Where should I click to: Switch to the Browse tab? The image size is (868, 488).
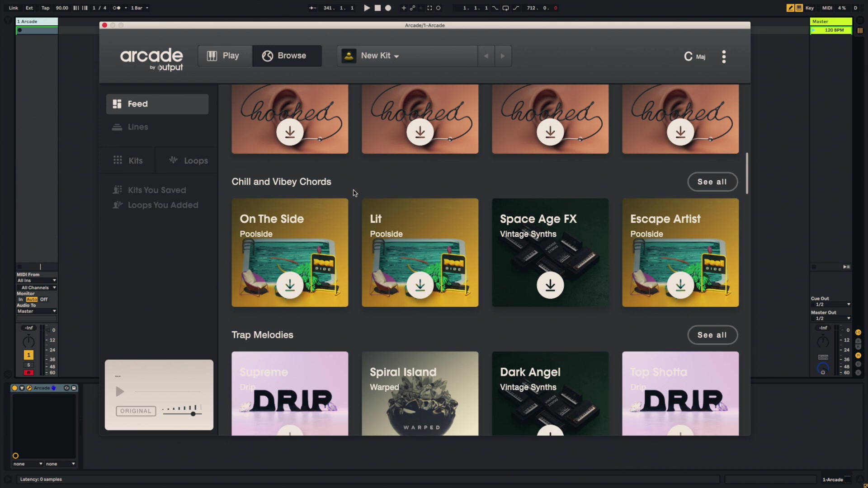point(287,56)
